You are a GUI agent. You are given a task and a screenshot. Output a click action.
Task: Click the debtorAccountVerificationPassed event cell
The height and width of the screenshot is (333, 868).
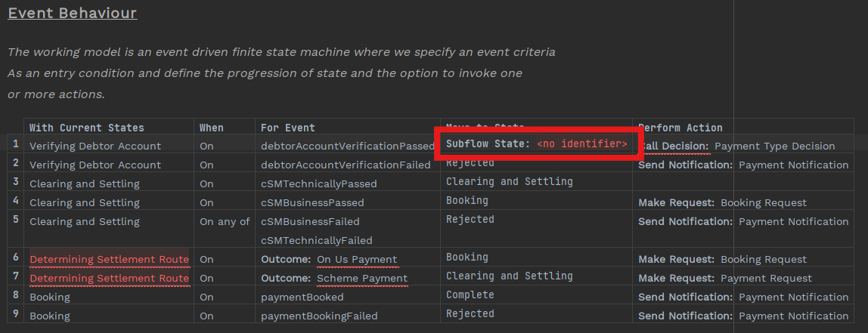pyautogui.click(x=347, y=146)
